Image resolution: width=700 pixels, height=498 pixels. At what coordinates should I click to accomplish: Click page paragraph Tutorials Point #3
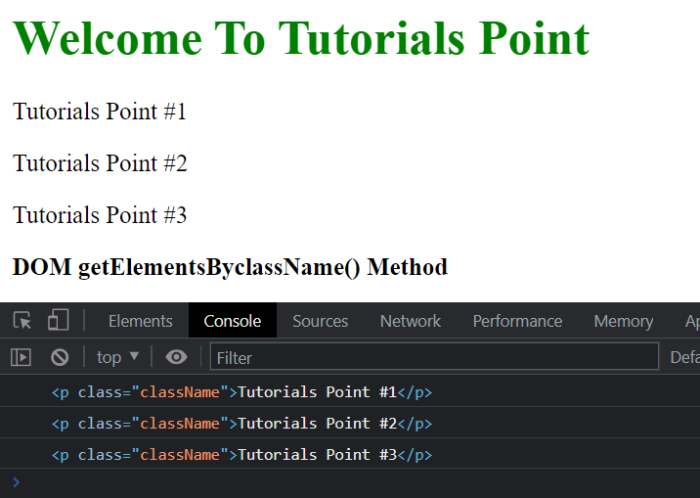(100, 215)
